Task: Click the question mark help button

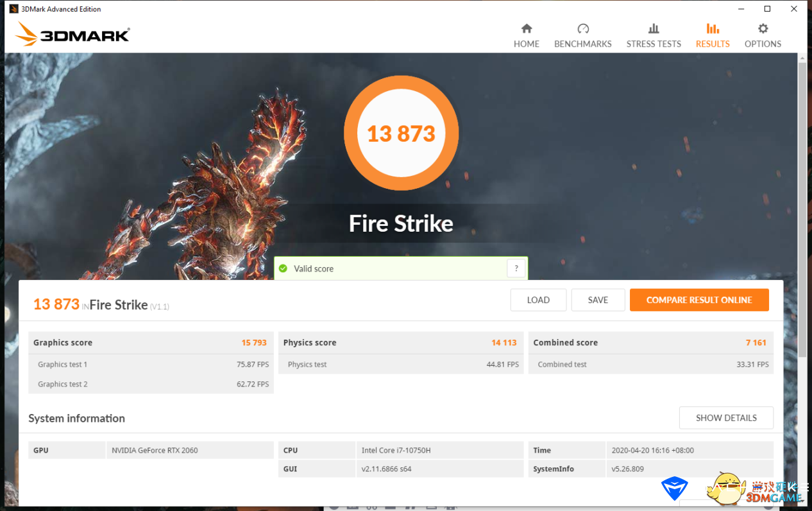Action: (x=516, y=268)
